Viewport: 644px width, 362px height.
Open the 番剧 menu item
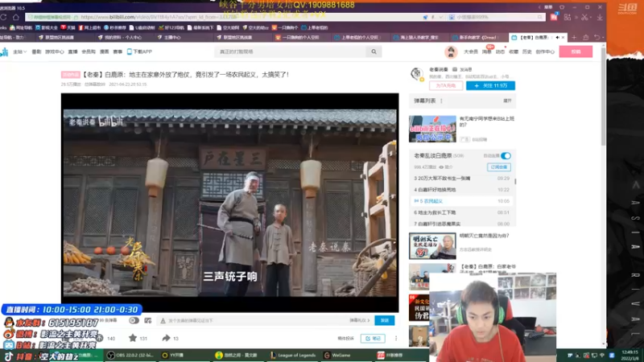36,51
